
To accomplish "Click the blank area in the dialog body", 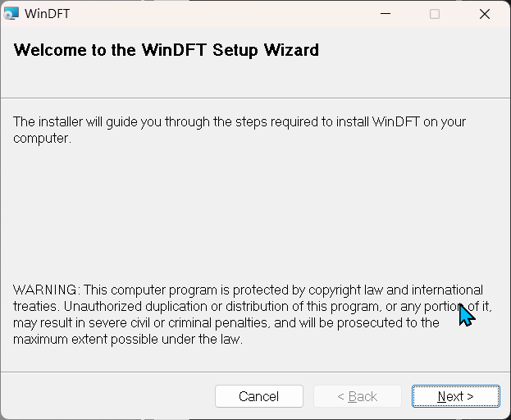I will (254, 212).
